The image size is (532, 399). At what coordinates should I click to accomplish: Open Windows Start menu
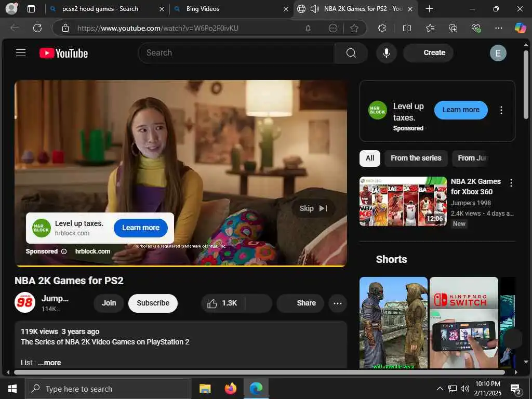click(12, 389)
